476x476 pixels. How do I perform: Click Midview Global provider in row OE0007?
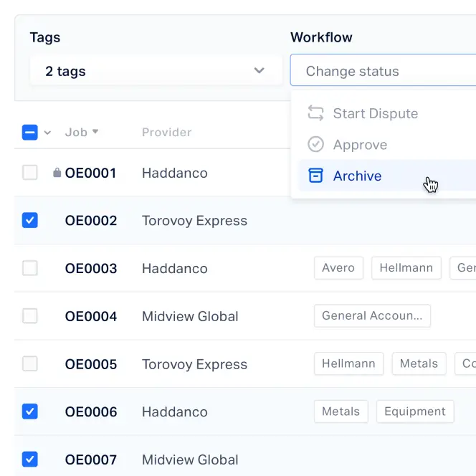point(190,460)
